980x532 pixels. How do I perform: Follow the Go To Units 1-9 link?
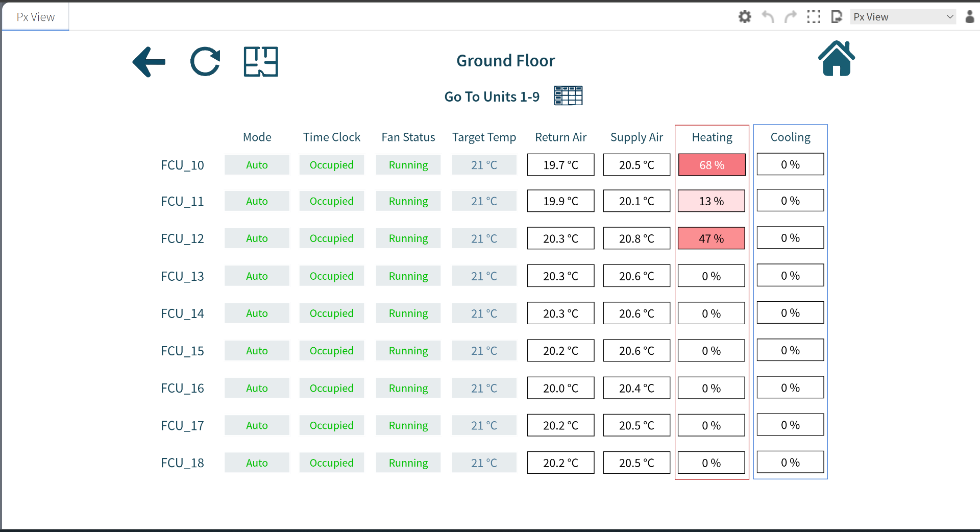click(x=492, y=96)
